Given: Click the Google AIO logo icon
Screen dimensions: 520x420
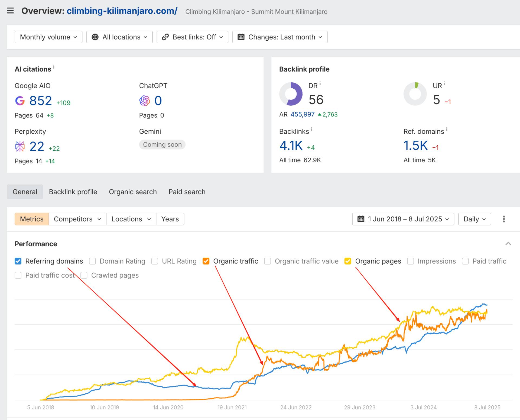Looking at the screenshot, I should tap(20, 101).
